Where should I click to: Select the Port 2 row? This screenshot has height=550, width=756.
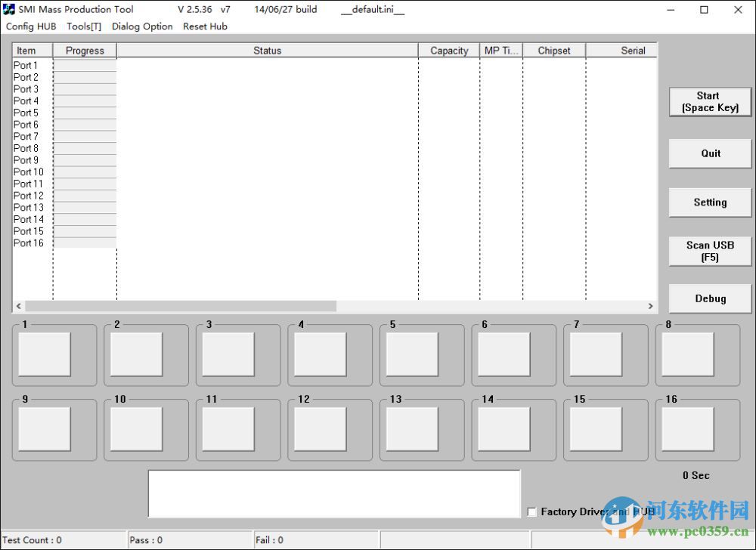[335, 77]
